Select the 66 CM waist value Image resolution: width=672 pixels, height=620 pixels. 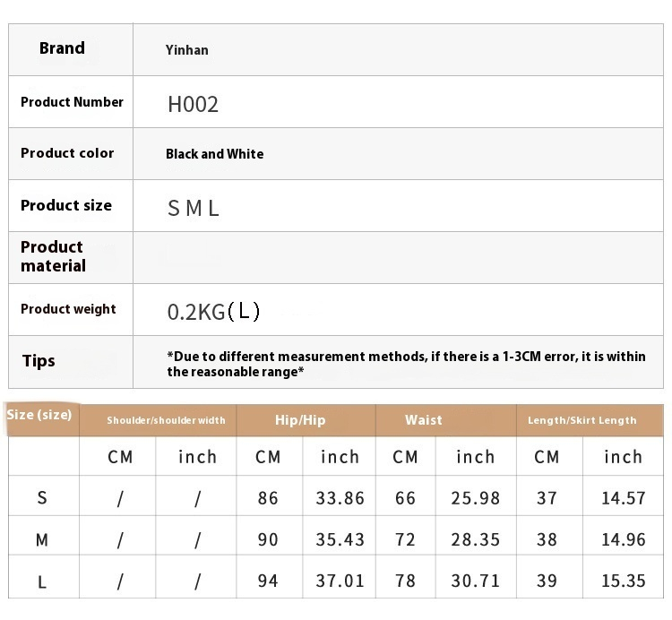(x=406, y=498)
